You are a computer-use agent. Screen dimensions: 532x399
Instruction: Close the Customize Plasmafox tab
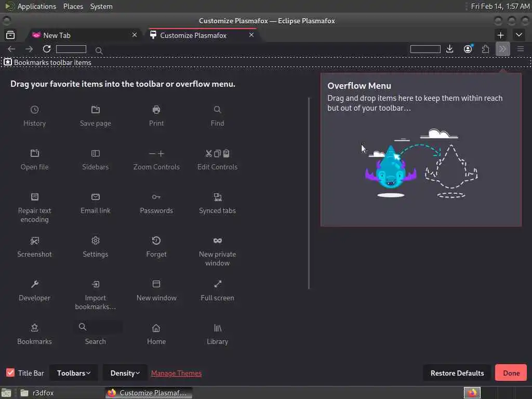251,35
